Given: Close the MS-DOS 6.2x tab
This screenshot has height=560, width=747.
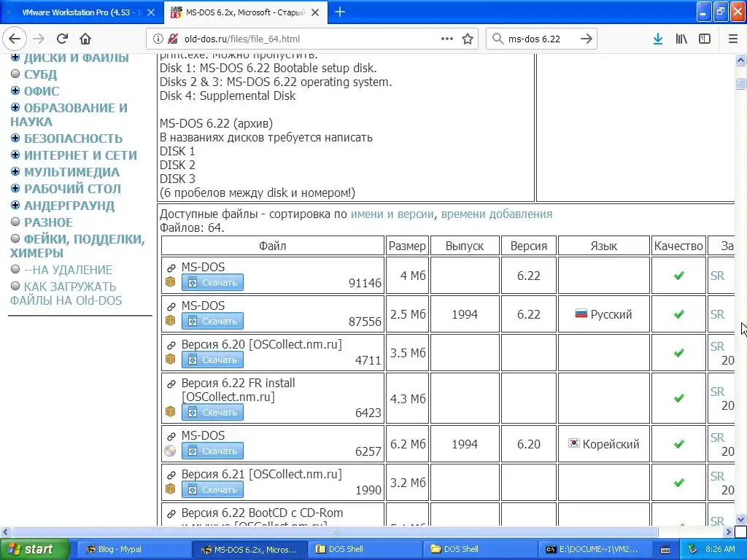Looking at the screenshot, I should 315,12.
